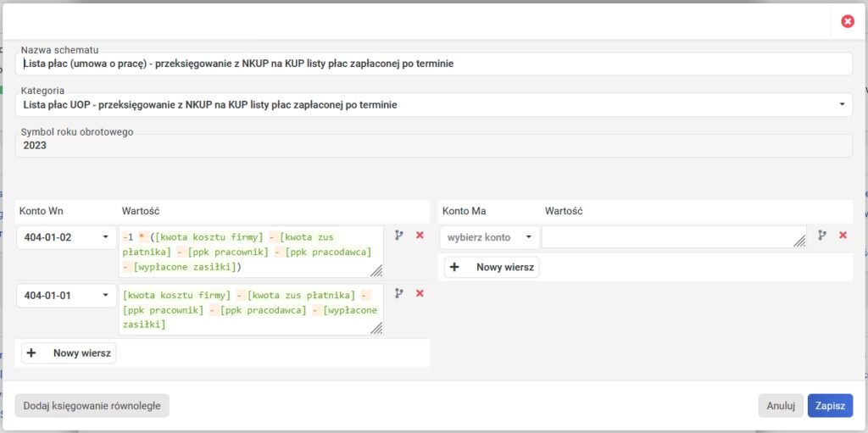Click the branch icon in the 404-01-01 row
The width and height of the screenshot is (868, 433).
[399, 293]
